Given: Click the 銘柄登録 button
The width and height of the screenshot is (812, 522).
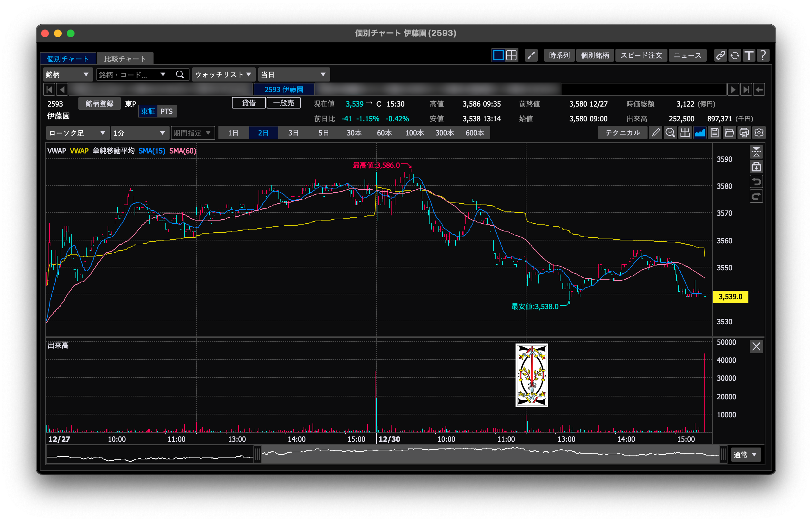Looking at the screenshot, I should point(99,103).
